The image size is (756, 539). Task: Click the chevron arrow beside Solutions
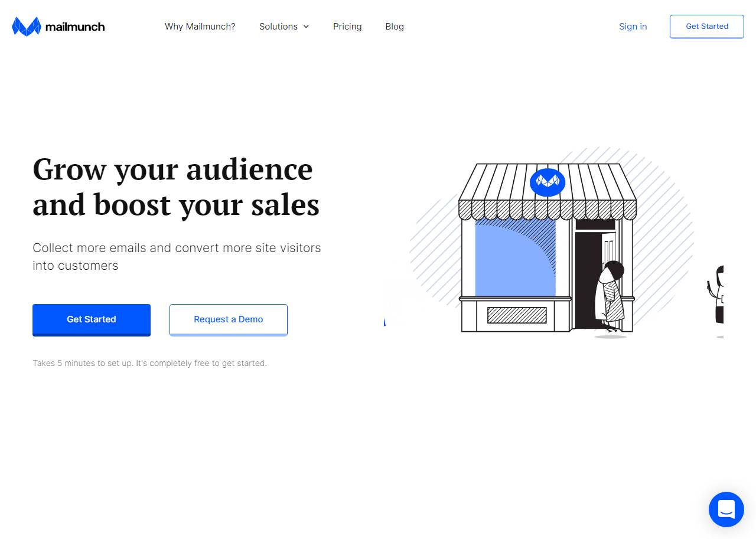306,27
